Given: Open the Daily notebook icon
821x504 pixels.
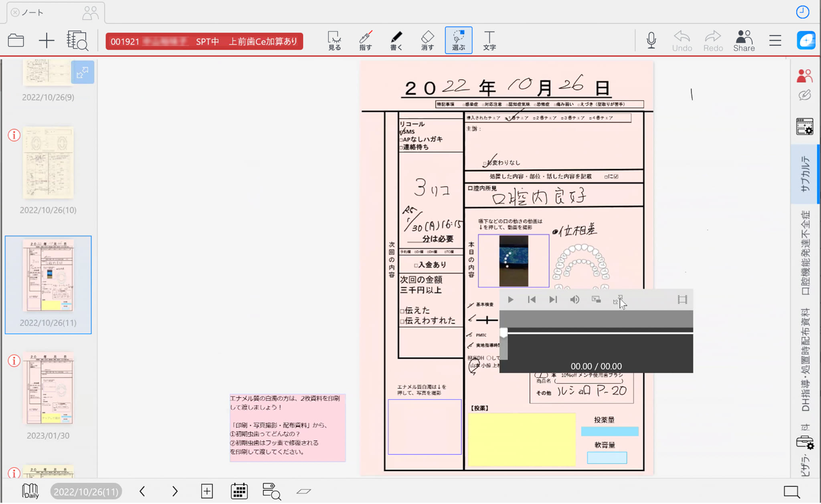Looking at the screenshot, I should pos(30,491).
